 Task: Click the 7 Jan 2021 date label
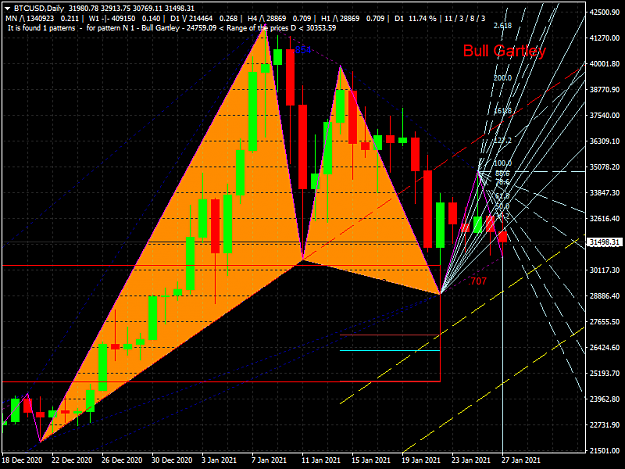[x=269, y=460]
